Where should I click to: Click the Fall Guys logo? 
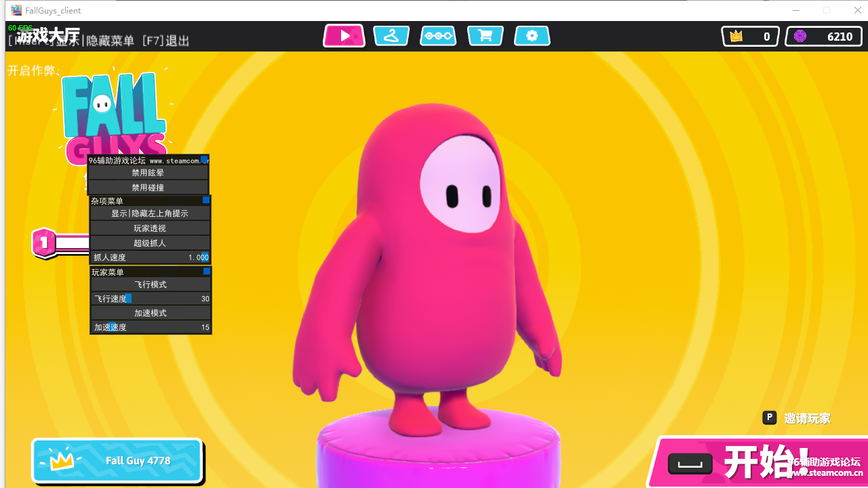coord(114,117)
